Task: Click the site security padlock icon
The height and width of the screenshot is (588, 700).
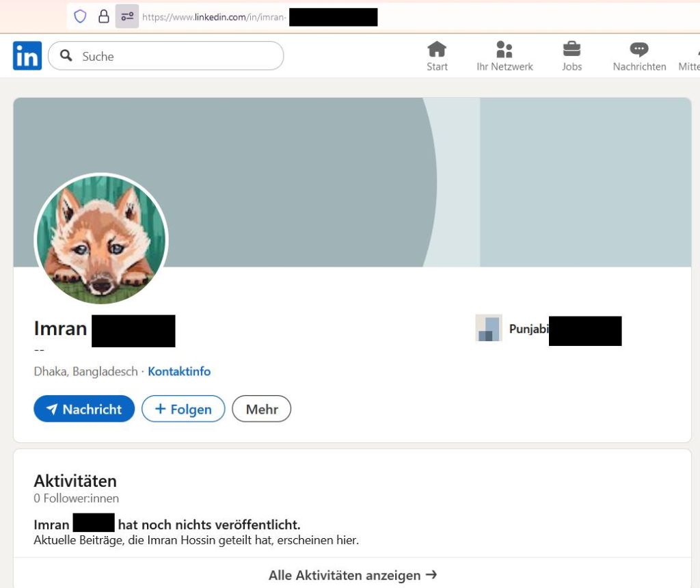Action: click(x=103, y=16)
